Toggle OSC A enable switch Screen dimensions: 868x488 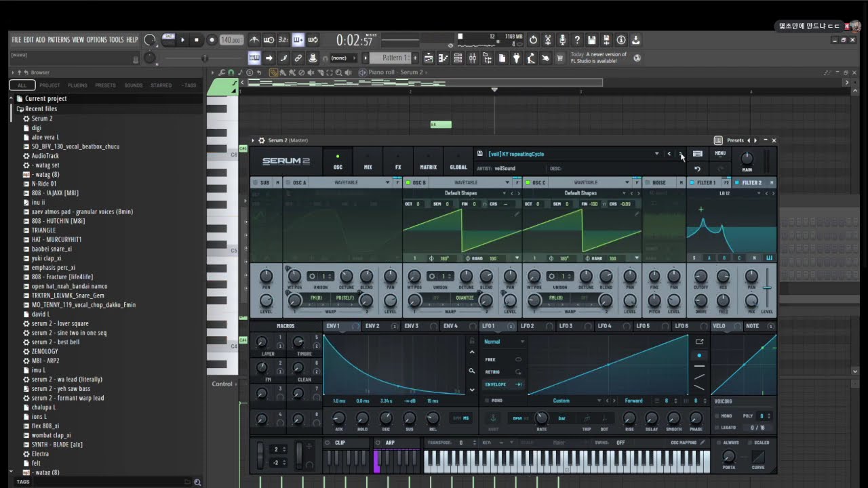tap(288, 182)
